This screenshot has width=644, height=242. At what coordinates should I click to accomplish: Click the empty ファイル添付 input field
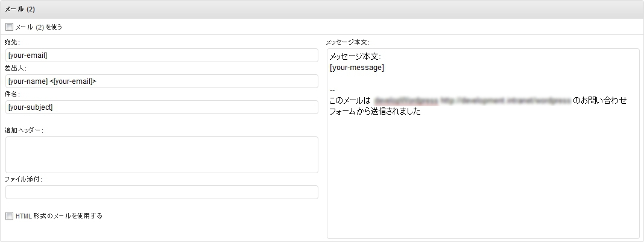coord(162,193)
